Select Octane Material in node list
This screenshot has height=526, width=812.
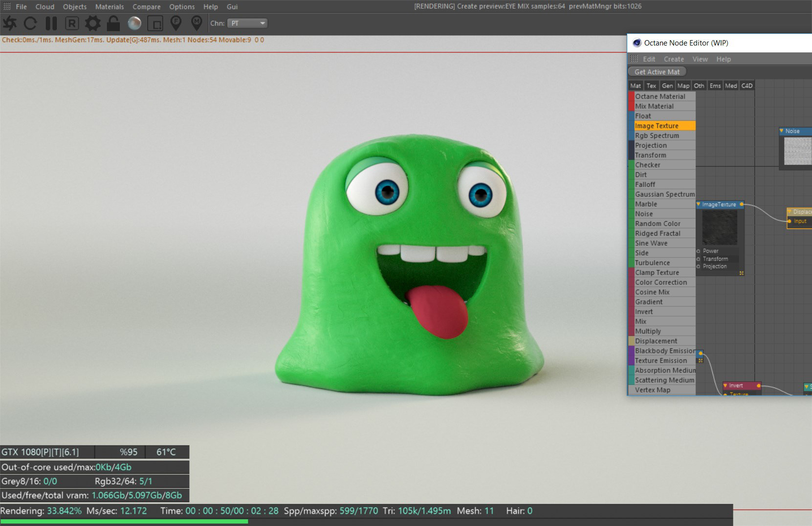[662, 96]
